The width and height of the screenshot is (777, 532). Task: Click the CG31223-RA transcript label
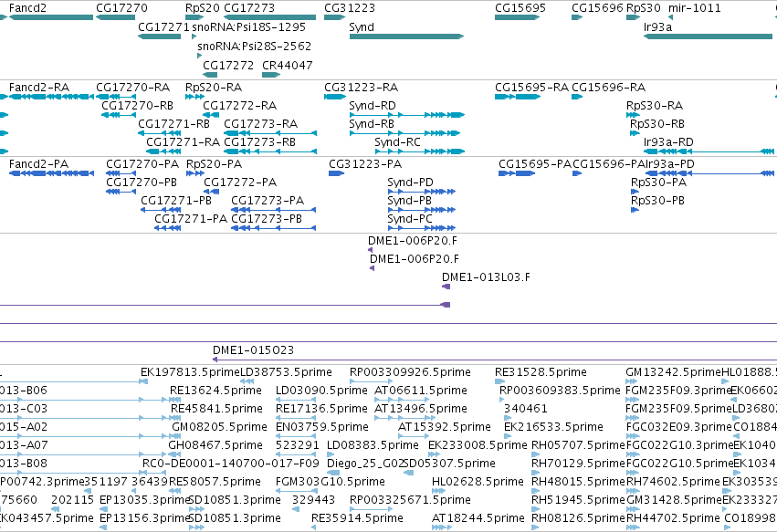(x=362, y=88)
